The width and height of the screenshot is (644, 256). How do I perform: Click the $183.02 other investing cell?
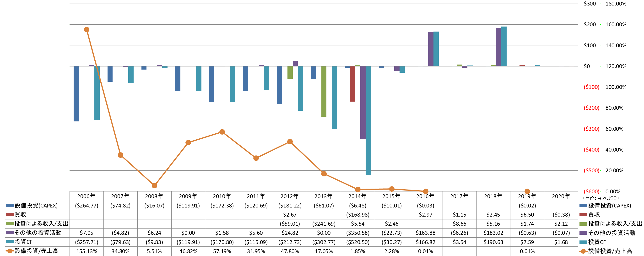pos(493,233)
